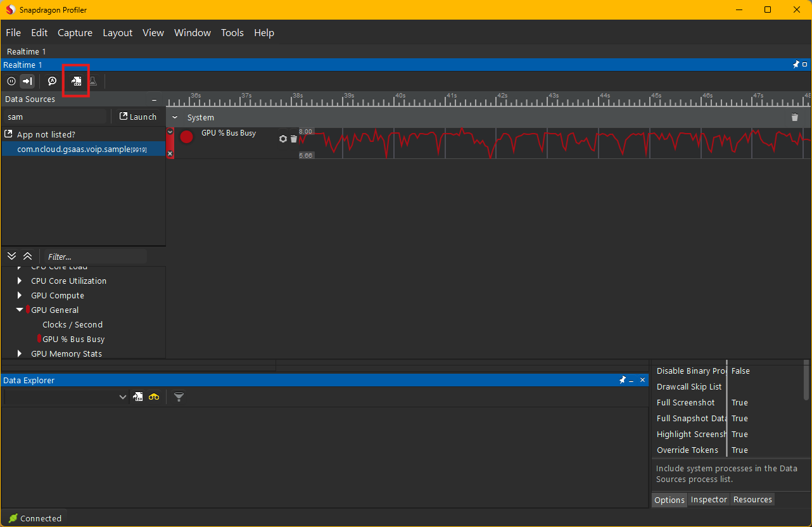Viewport: 812px width, 527px height.
Task: Click the Launch application button
Action: (x=138, y=117)
